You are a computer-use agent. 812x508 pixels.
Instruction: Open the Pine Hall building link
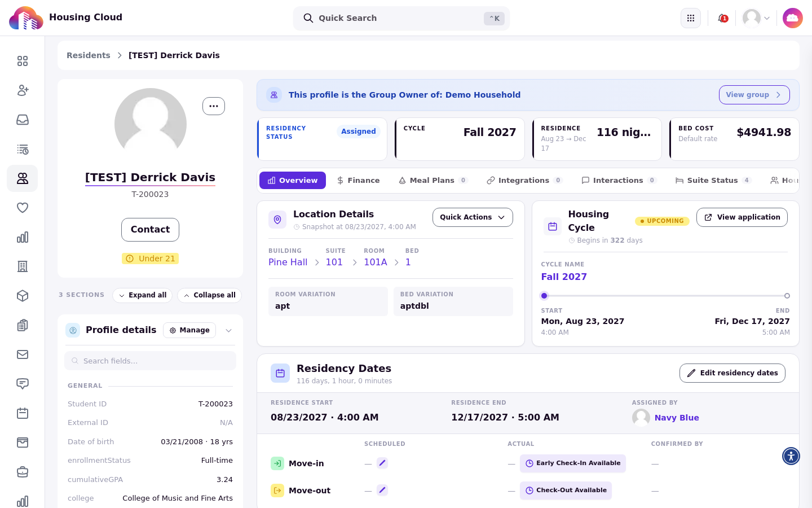coord(288,262)
